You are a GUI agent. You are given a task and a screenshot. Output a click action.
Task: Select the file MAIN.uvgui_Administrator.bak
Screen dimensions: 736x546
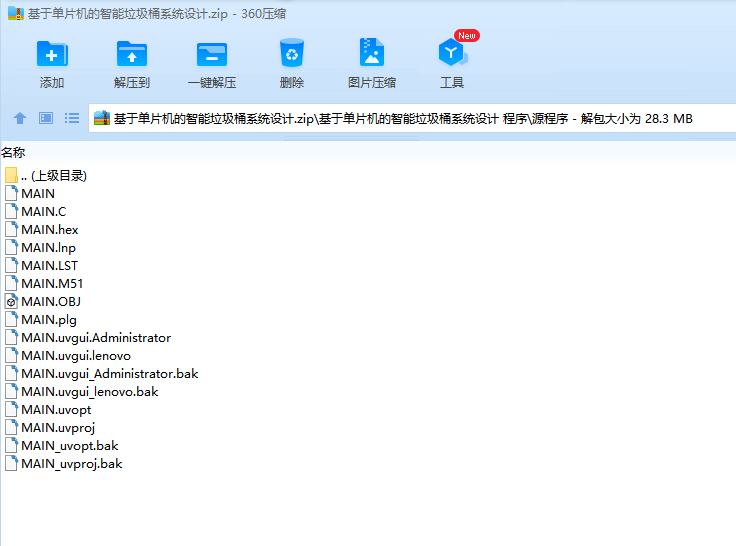[102, 374]
